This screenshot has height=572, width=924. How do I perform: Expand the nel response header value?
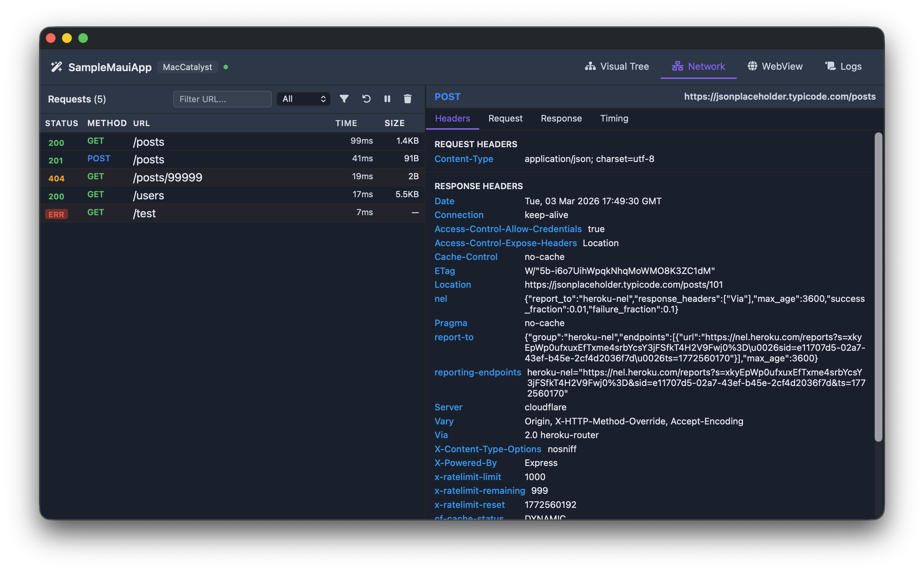point(441,299)
